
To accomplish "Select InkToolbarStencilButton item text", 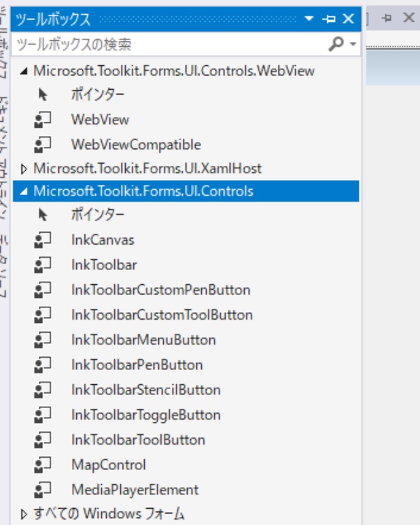I will [146, 390].
